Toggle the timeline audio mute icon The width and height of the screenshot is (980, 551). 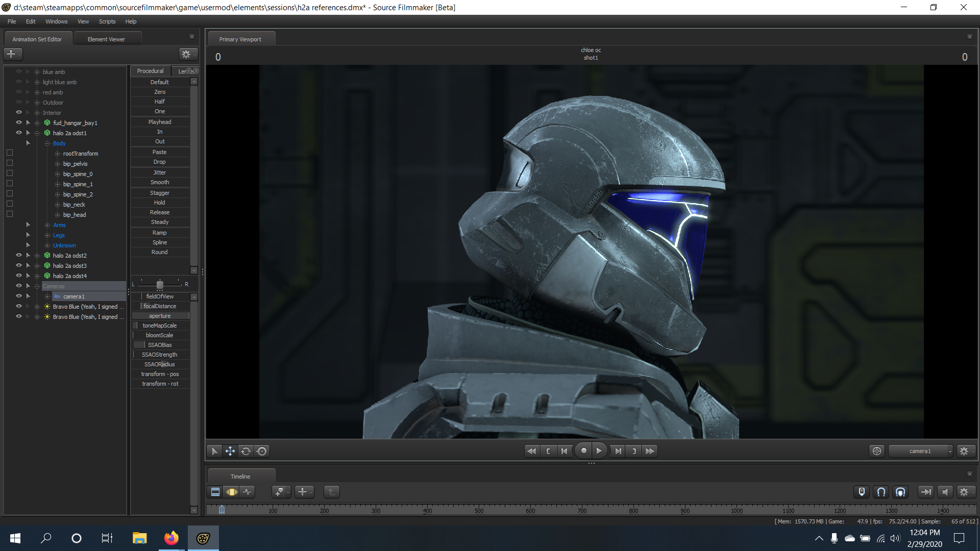coord(945,492)
